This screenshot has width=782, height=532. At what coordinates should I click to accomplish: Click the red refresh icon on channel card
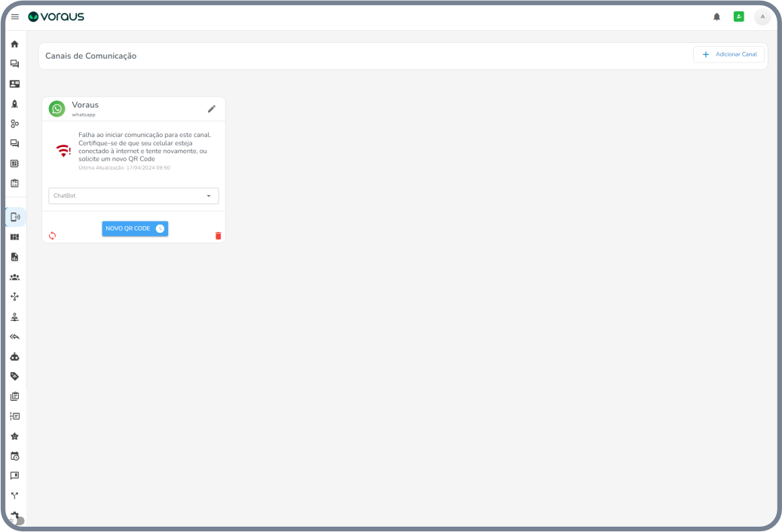pyautogui.click(x=52, y=236)
